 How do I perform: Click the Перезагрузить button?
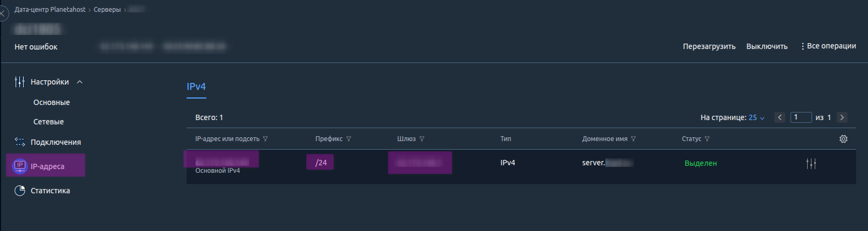[709, 46]
